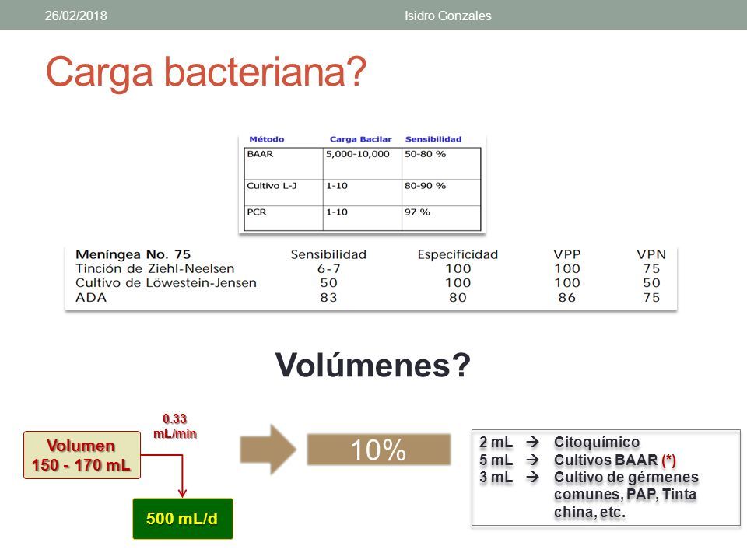Select the ADA VPP value 86

click(x=567, y=298)
